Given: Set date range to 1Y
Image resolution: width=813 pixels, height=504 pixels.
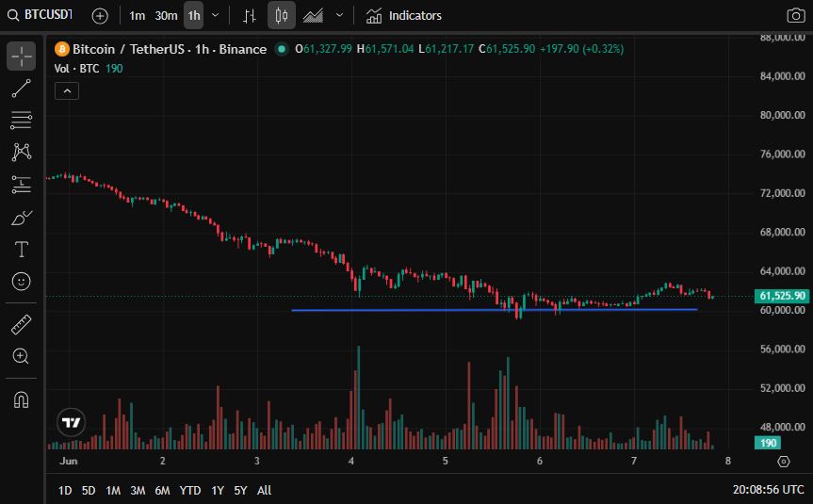Looking at the screenshot, I should point(218,491).
